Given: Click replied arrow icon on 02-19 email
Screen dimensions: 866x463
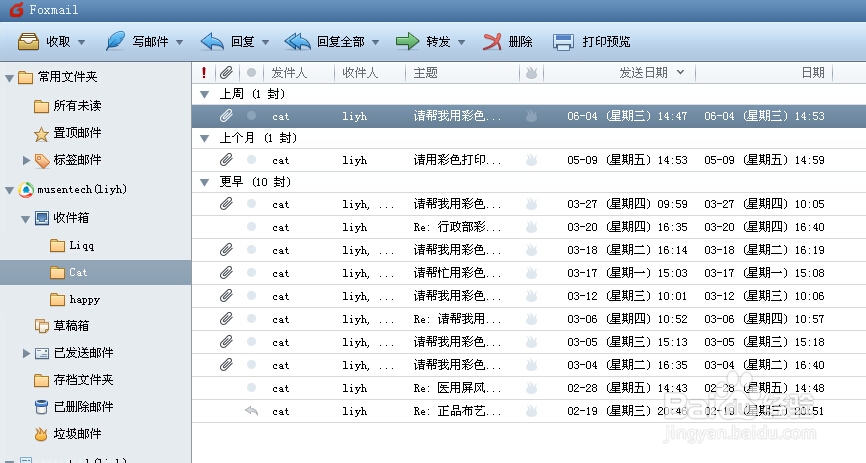Looking at the screenshot, I should (251, 411).
